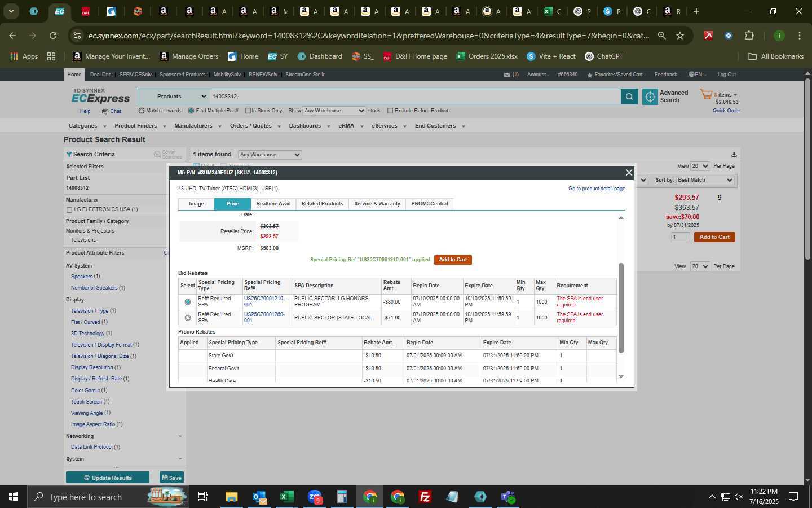This screenshot has height=508, width=812.
Task: Reload the page with refresh icon
Action: coord(53,36)
